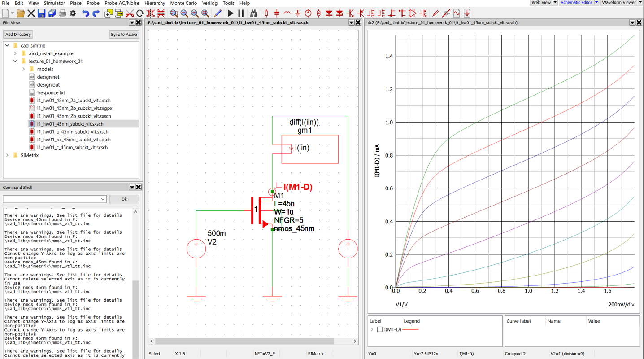This screenshot has width=644, height=359.
Task: Click the Add Directory button
Action: [17, 34]
